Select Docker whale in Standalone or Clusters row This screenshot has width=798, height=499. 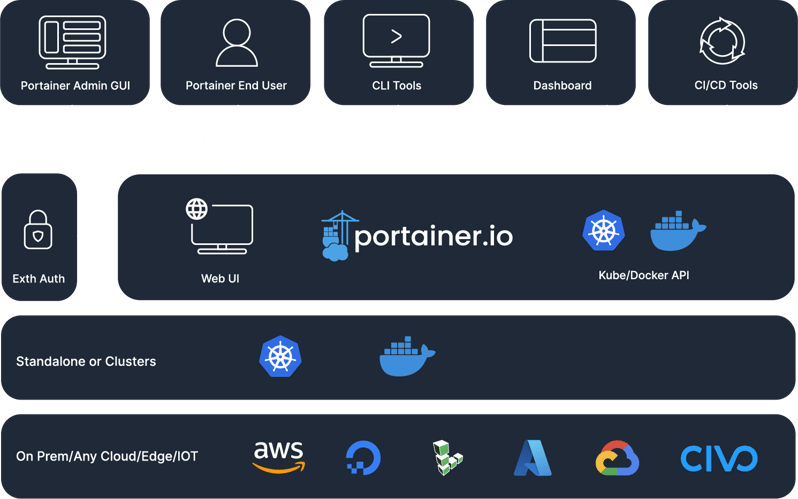(407, 356)
